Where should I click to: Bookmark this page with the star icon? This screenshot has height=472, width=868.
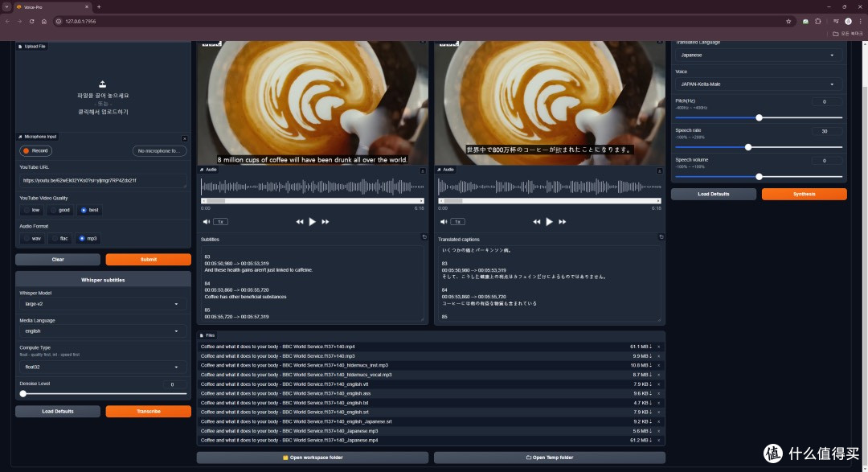pos(788,21)
